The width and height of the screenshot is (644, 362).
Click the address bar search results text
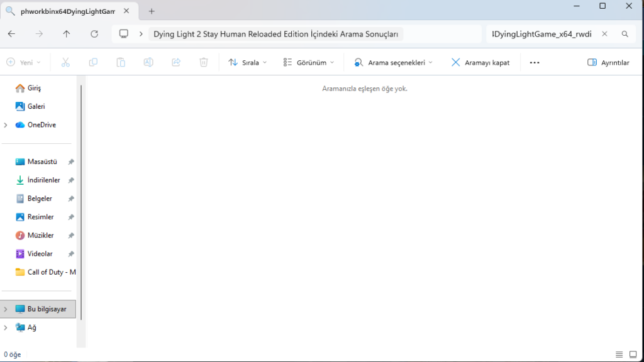[275, 34]
